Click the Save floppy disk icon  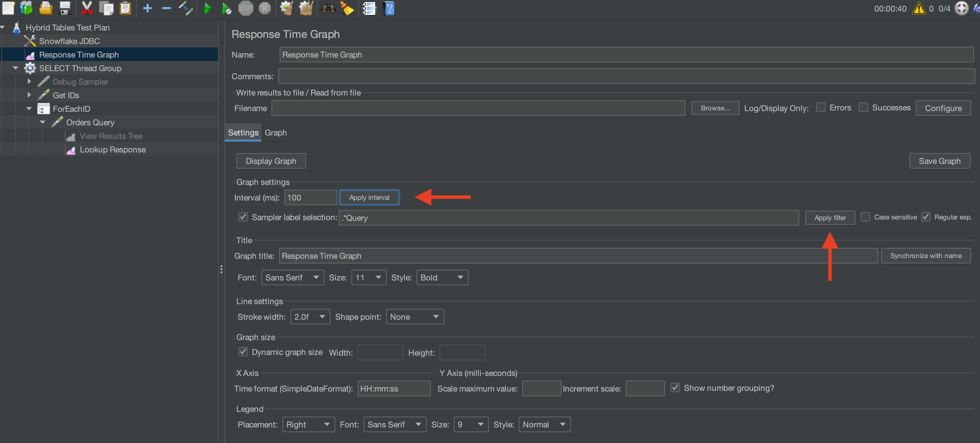[x=65, y=8]
